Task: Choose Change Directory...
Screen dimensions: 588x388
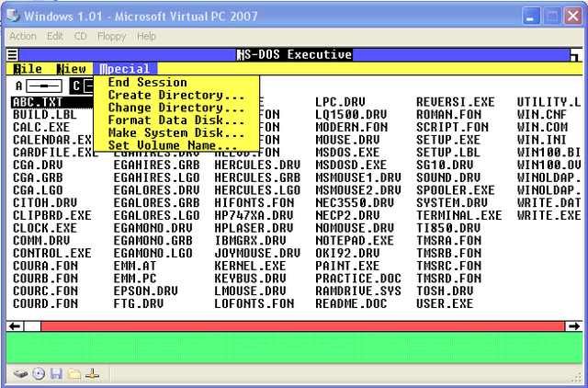Action: point(176,108)
